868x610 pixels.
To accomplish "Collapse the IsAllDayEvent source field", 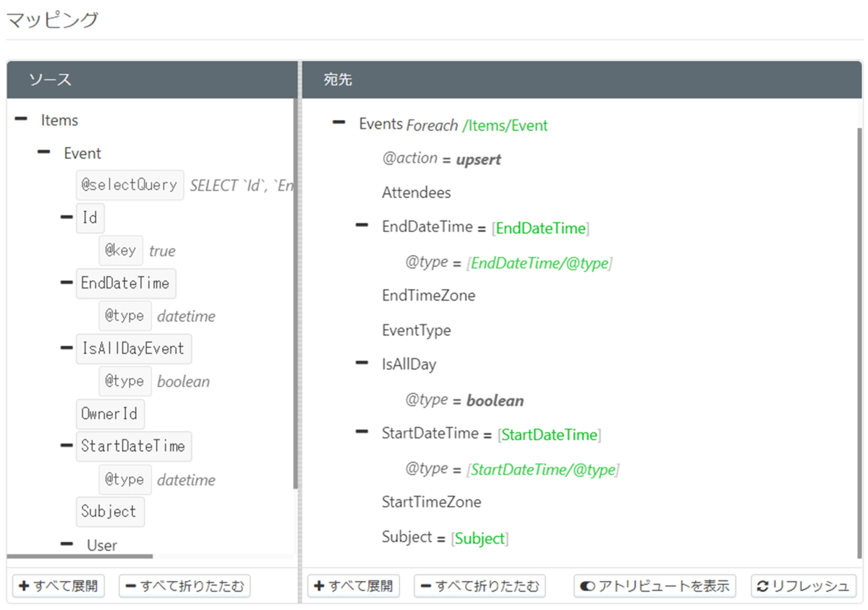I will tap(67, 348).
